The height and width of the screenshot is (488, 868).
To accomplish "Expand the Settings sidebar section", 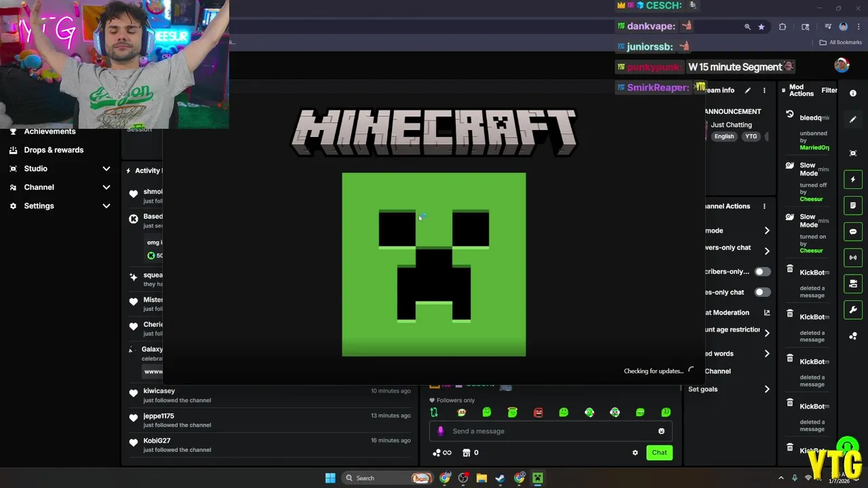I will point(106,206).
